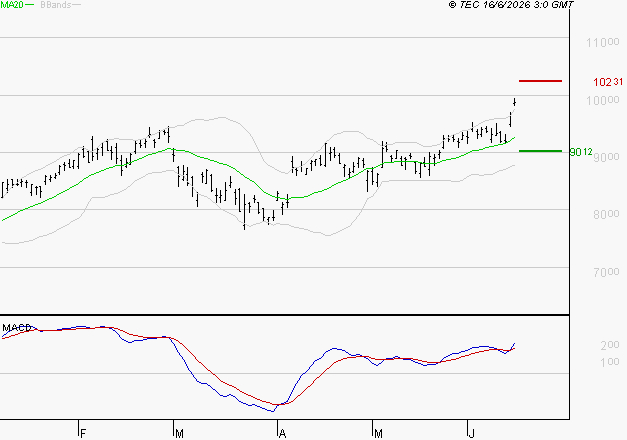Click the MACD 200 axis label
The width and height of the screenshot is (627, 440).
[x=610, y=345]
